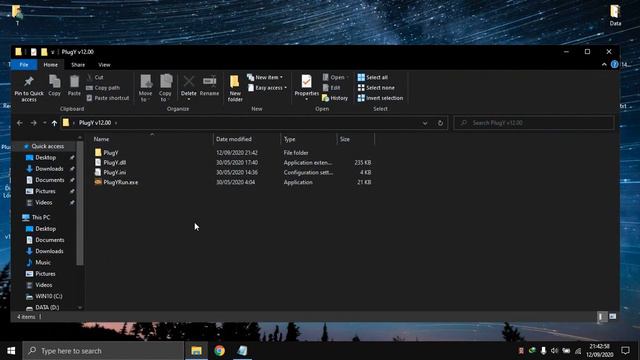Click the taskbar volume icon
This screenshot has width=640, height=360.
(x=554, y=351)
